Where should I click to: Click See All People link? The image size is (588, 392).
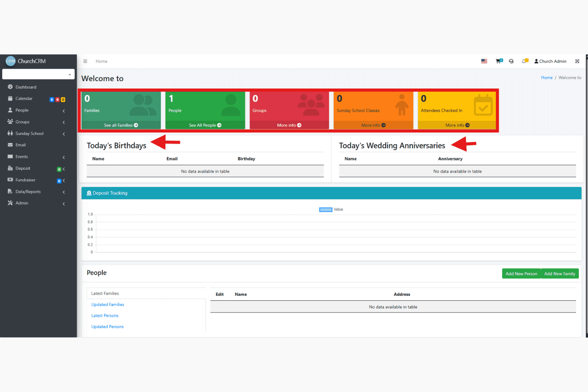click(205, 125)
